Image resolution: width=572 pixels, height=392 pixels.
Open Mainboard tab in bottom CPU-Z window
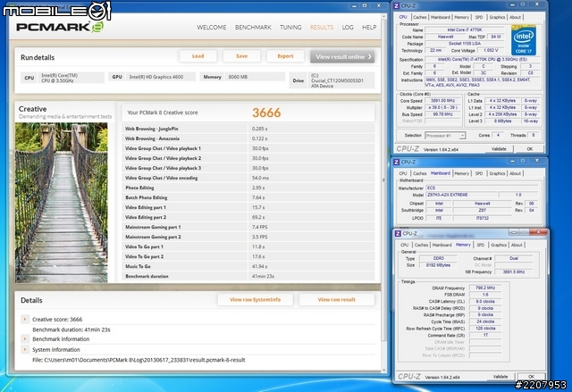(442, 245)
